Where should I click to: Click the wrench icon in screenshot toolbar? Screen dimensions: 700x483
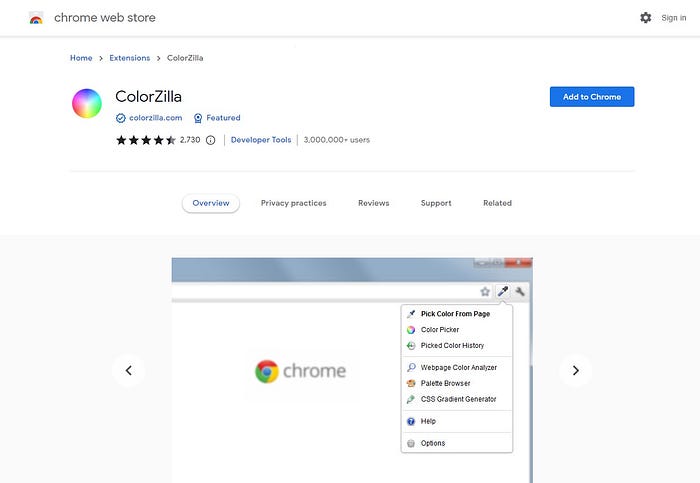pos(520,291)
